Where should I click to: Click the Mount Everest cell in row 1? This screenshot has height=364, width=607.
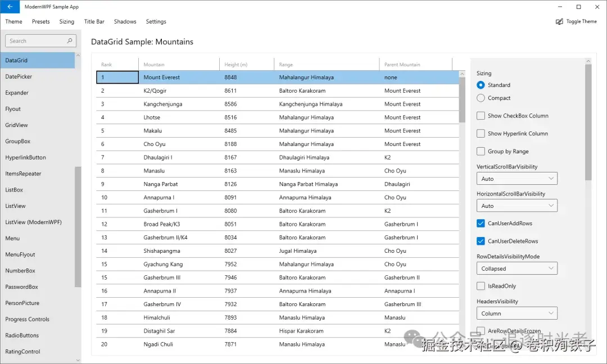coord(179,78)
